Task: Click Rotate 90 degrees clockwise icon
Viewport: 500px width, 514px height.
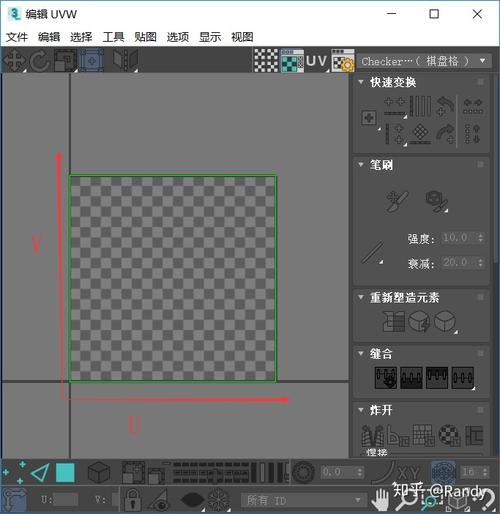Action: click(446, 134)
